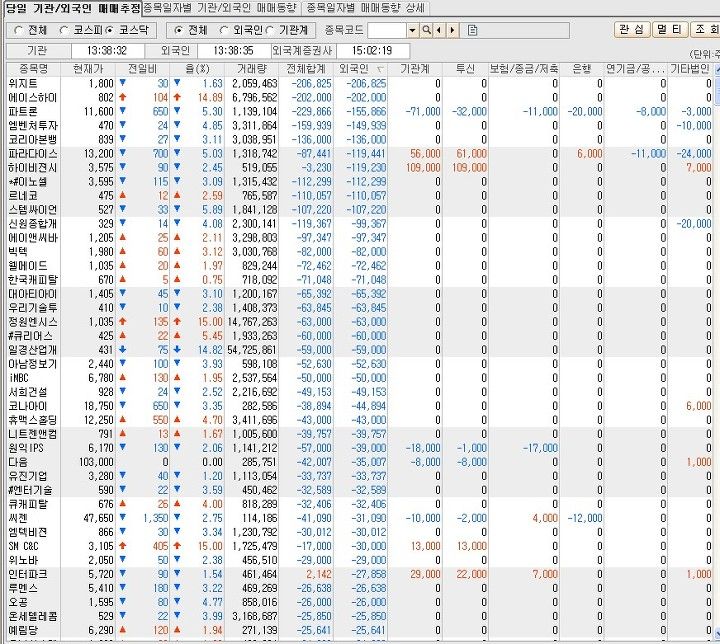Screen dimensions: 720x644
Task: Select the 전체 investor radio button
Action: 179,30
